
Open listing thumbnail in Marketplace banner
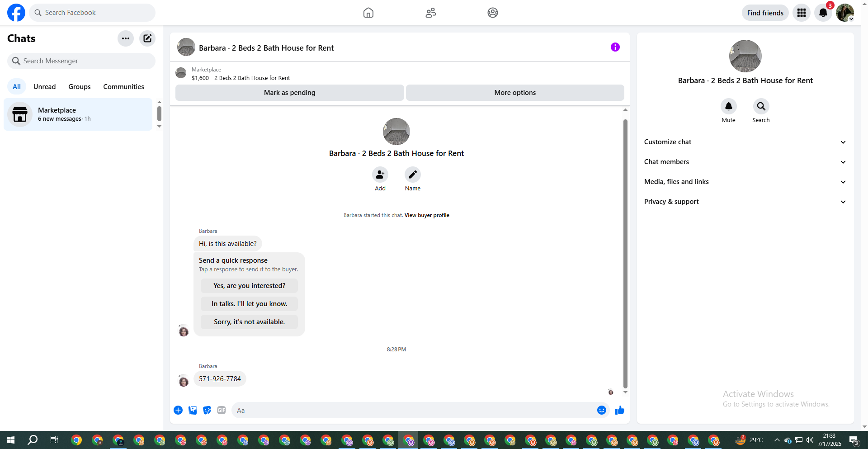click(x=181, y=73)
